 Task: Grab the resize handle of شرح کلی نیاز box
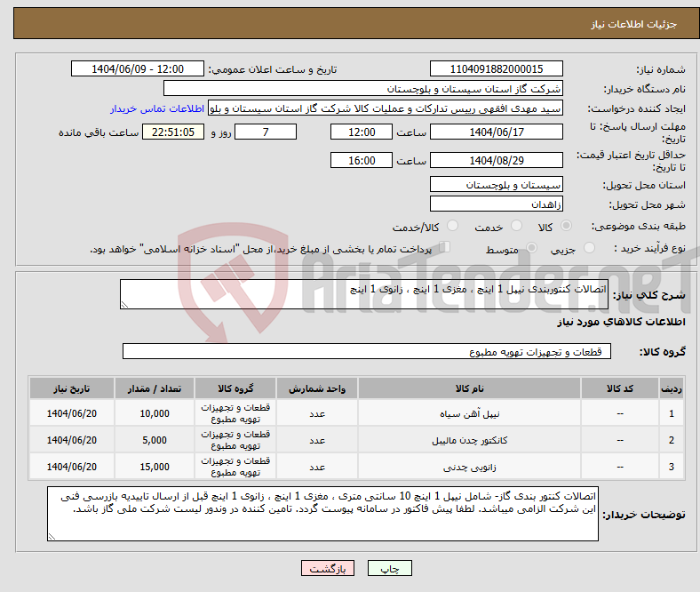click(125, 305)
